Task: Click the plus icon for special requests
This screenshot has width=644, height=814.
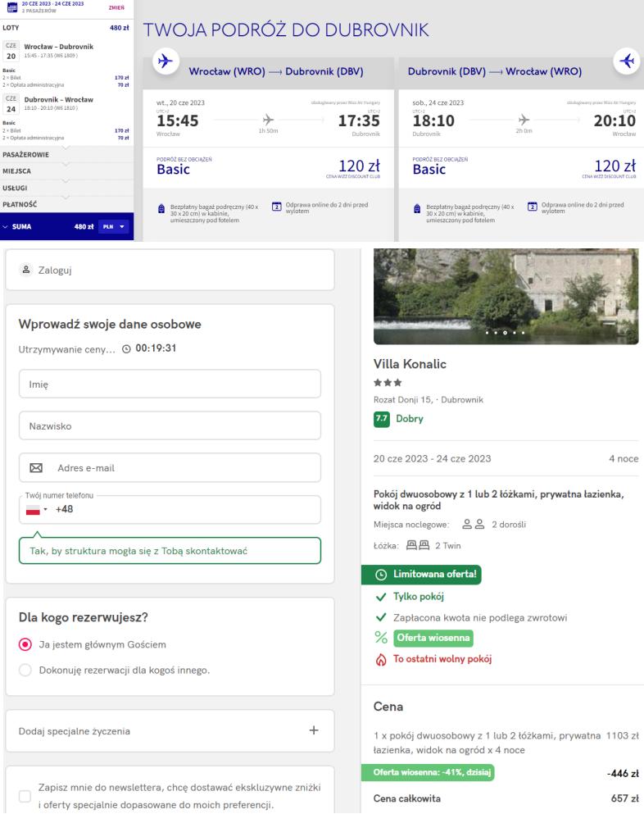Action: click(x=314, y=730)
